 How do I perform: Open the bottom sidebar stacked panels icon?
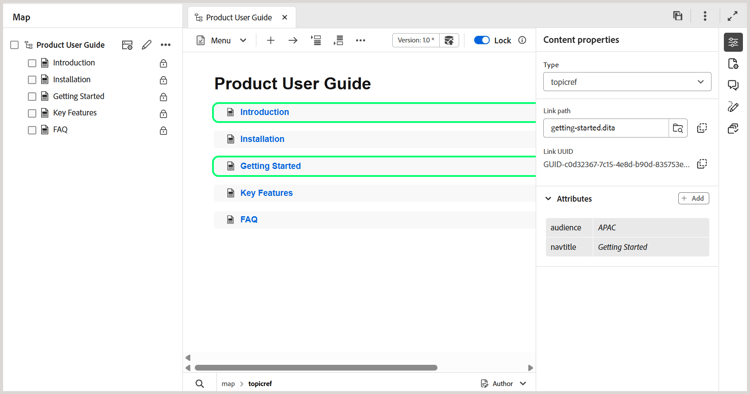733,128
